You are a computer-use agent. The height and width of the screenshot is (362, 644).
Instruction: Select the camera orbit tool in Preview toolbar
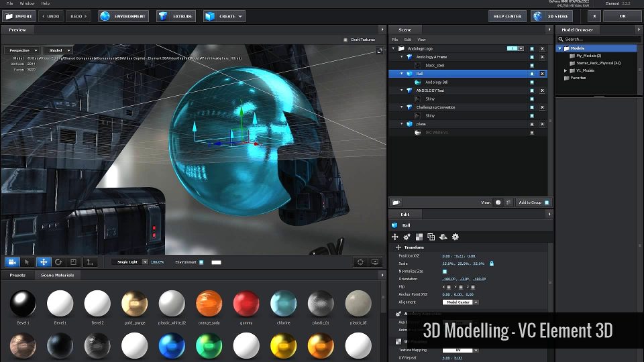(x=12, y=262)
